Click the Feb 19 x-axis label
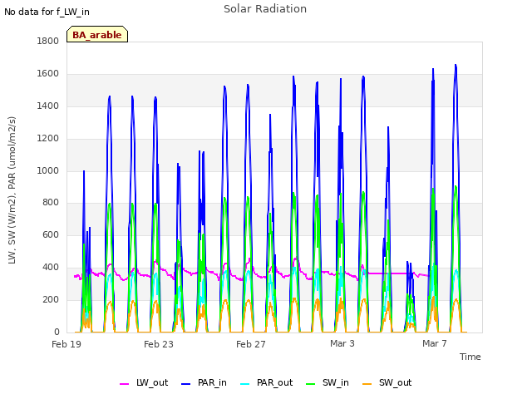The height and width of the screenshot is (399, 532). (66, 344)
